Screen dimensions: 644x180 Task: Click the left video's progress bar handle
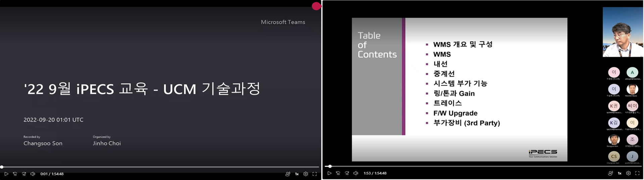(x=2, y=167)
